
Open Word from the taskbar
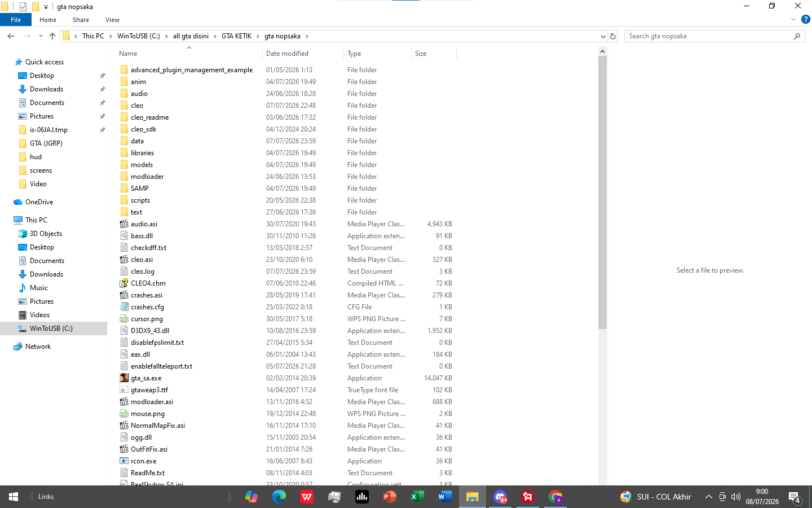(445, 497)
